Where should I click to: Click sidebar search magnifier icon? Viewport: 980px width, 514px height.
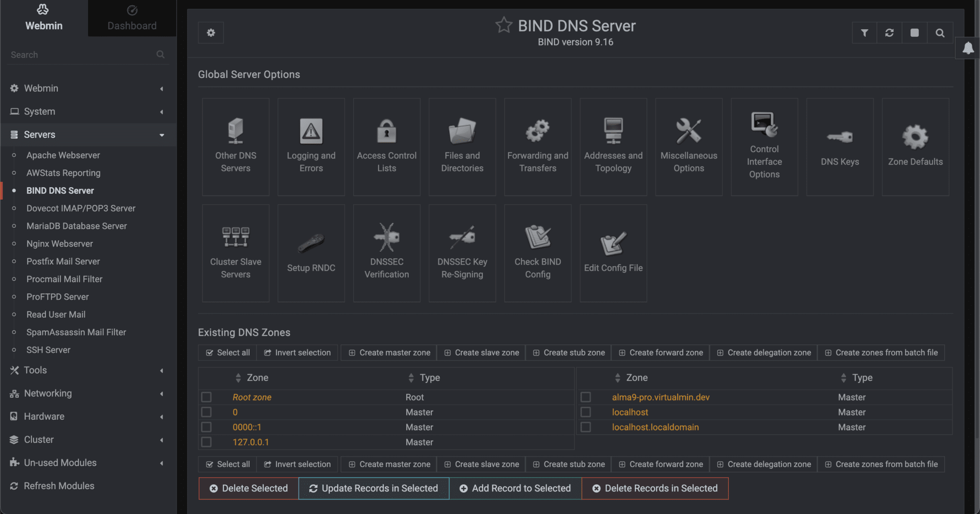point(160,55)
